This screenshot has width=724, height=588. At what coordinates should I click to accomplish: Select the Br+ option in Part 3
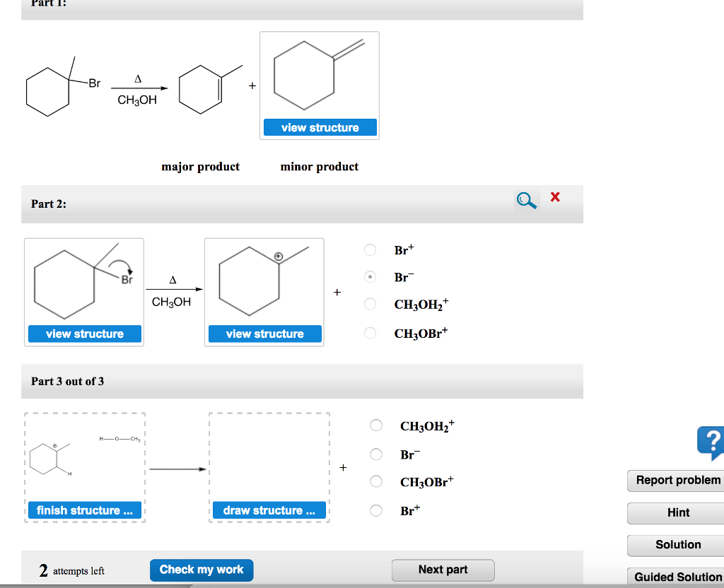click(375, 510)
